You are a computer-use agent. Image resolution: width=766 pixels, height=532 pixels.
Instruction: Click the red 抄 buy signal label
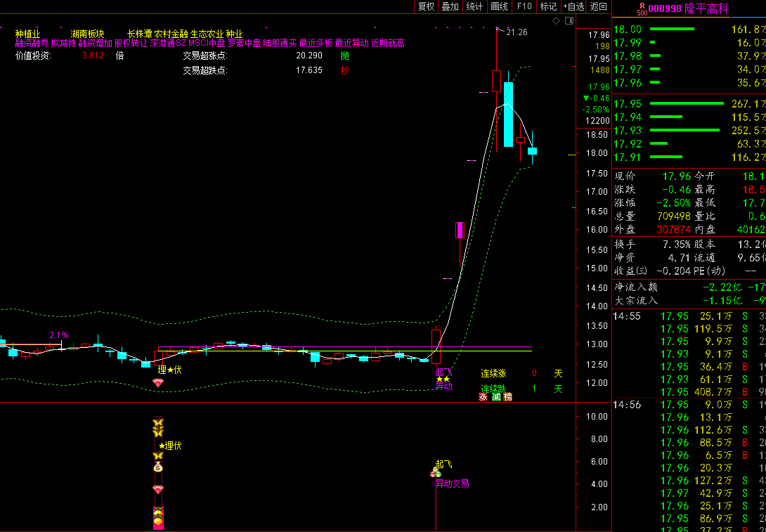click(x=345, y=70)
